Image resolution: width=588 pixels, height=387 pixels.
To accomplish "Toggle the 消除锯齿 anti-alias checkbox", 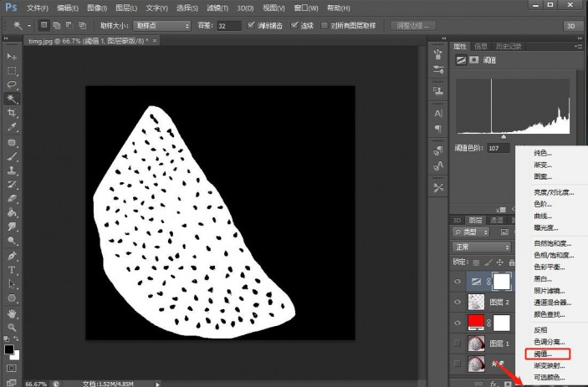I will pos(253,26).
